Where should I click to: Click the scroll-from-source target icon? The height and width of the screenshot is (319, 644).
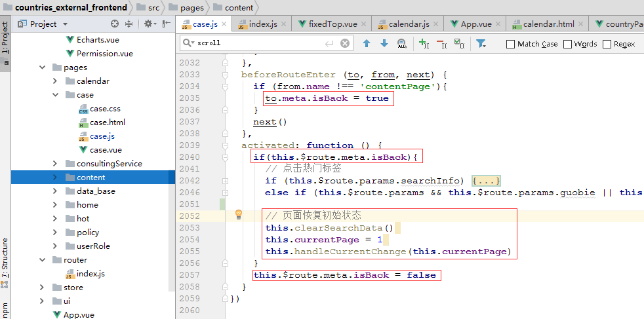[115, 24]
